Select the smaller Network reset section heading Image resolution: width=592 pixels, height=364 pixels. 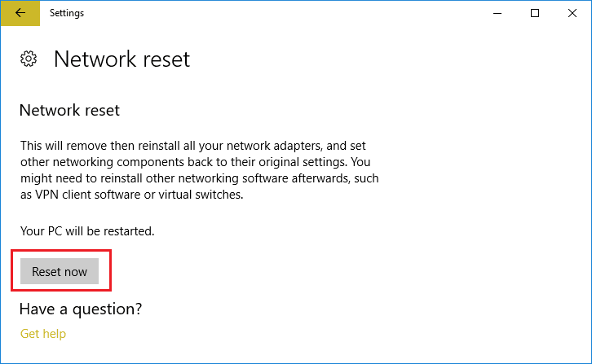[69, 110]
